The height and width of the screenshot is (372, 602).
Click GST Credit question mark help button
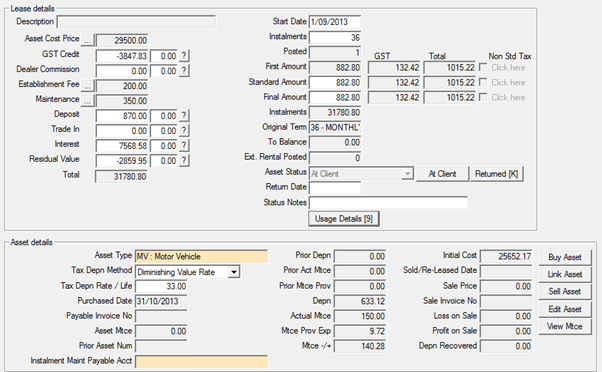click(x=184, y=56)
